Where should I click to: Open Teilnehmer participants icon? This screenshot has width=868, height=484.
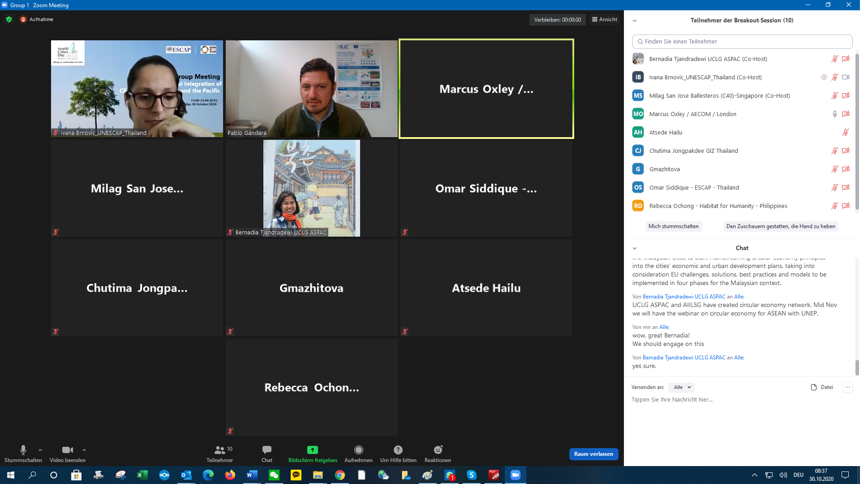(x=219, y=449)
